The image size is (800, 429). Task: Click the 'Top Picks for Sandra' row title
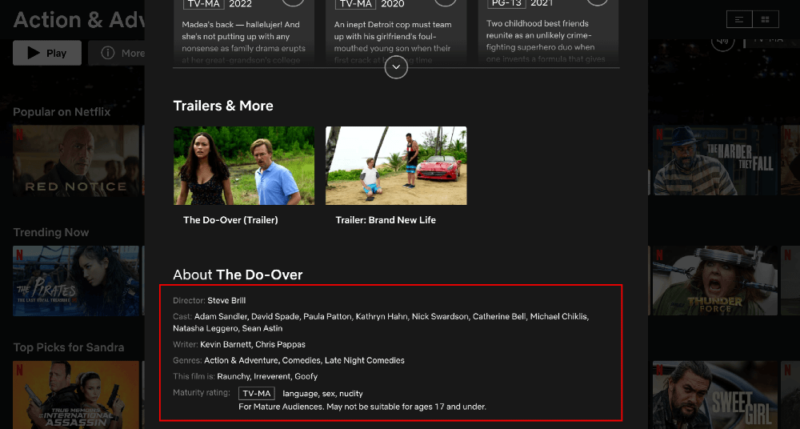(x=68, y=347)
